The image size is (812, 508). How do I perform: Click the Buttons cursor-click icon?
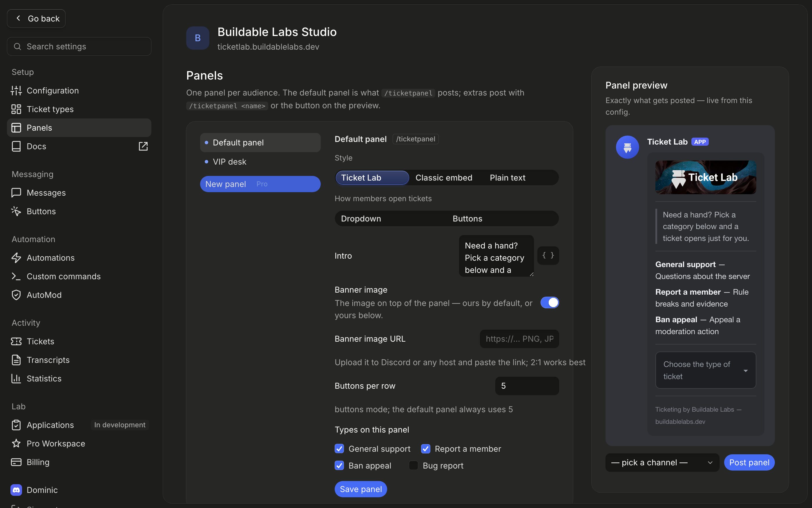16,211
